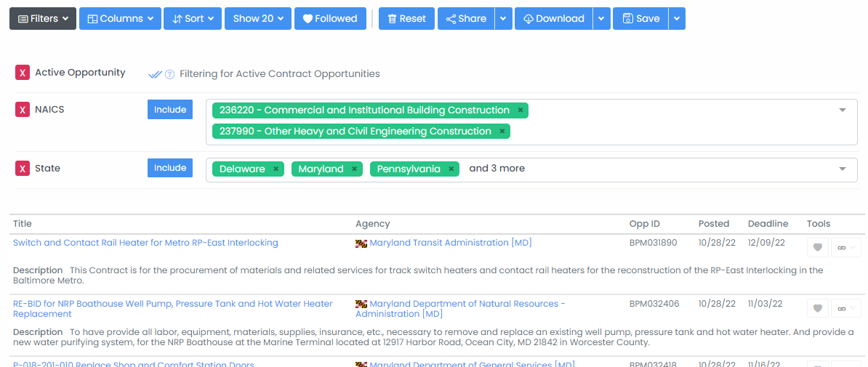The height and width of the screenshot is (367, 868).
Task: Click the link icon for the BPM031890 opportunity
Action: 841,248
